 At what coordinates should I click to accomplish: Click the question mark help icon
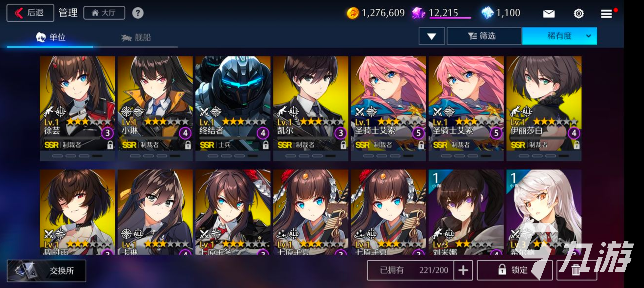point(138,13)
